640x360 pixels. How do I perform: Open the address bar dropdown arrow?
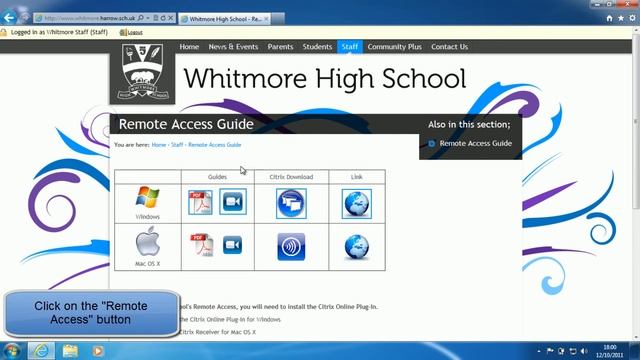[148, 18]
